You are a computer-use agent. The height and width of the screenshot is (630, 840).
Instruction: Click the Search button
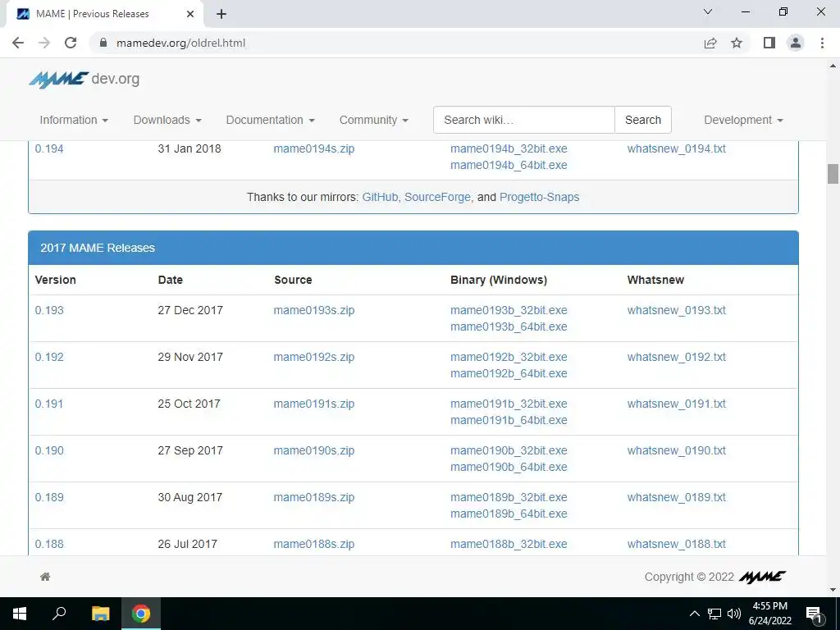[643, 120]
